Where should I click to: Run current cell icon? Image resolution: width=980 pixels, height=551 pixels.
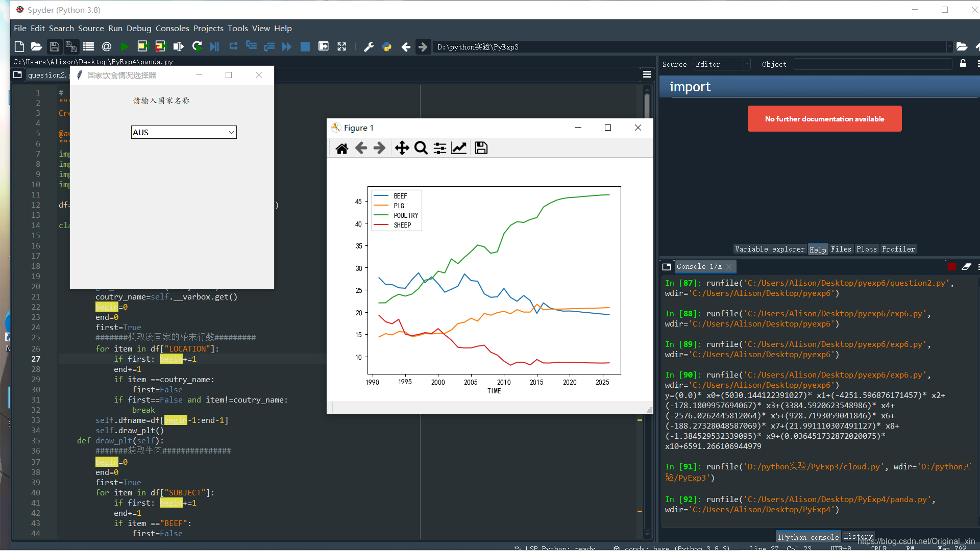pyautogui.click(x=142, y=47)
